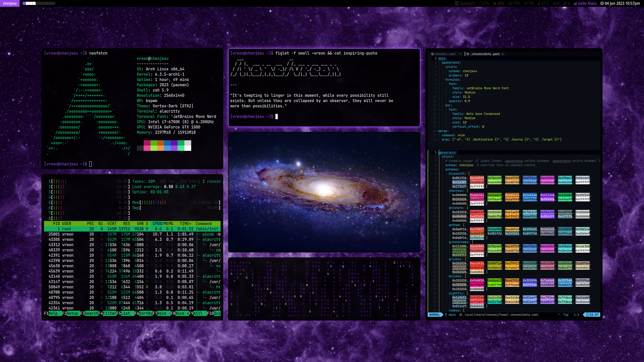The image size is (644, 362).
Task: Click the thermometer icon showing 27°C
Action: (539, 4)
